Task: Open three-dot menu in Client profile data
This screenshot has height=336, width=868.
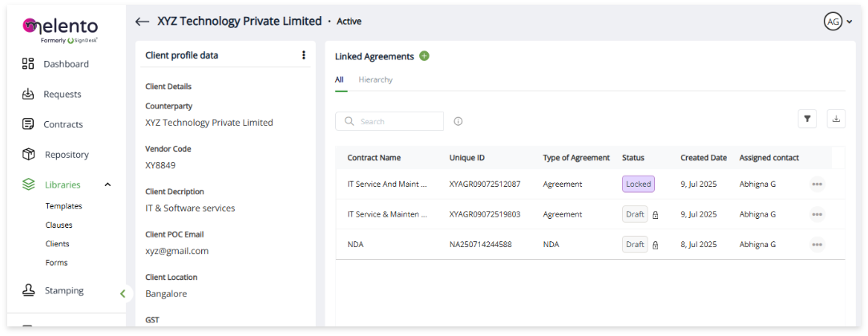Action: coord(304,55)
